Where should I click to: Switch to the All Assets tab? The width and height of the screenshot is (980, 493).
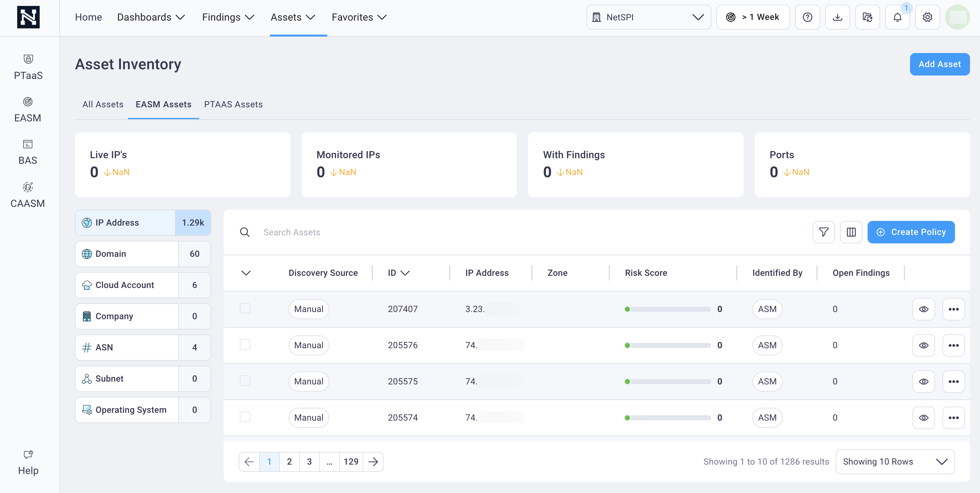click(102, 104)
